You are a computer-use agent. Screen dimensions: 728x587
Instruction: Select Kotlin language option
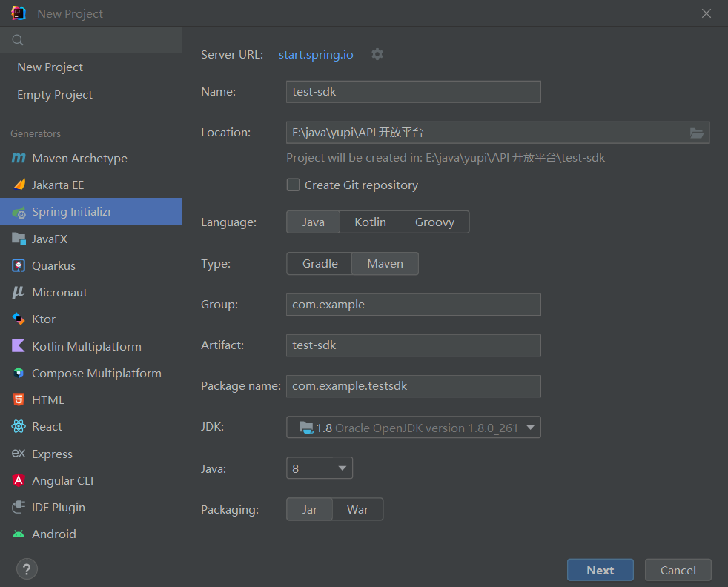coord(370,222)
